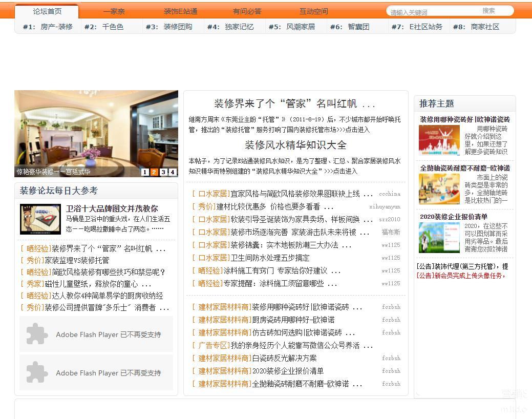Switch slideshow to slide 1
The height and width of the screenshot is (419, 532).
click(x=145, y=172)
